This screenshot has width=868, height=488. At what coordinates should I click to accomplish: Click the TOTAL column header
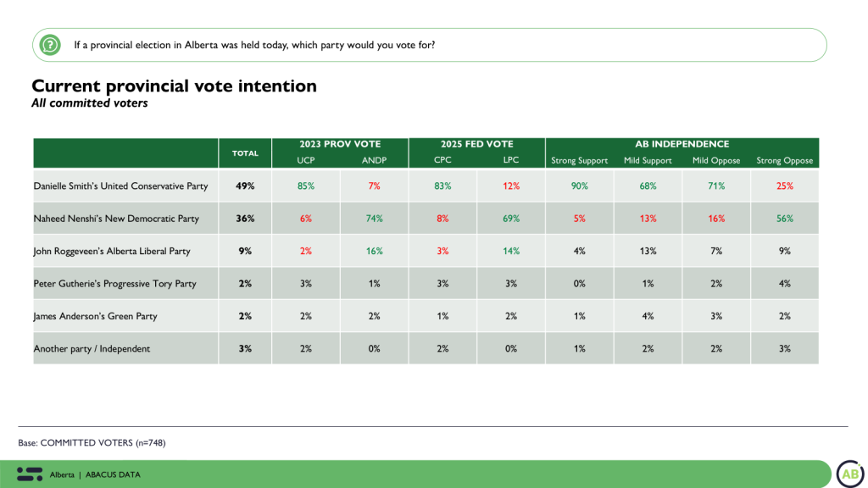[x=245, y=153]
